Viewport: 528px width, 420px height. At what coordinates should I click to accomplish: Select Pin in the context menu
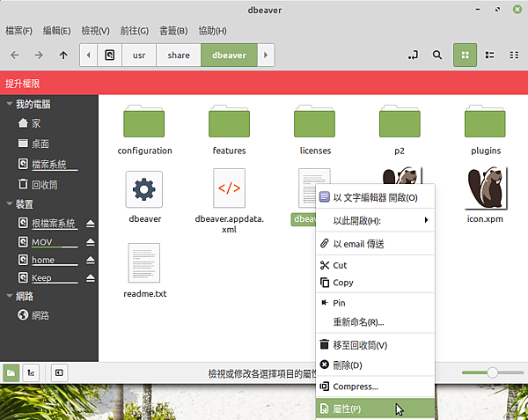376,303
